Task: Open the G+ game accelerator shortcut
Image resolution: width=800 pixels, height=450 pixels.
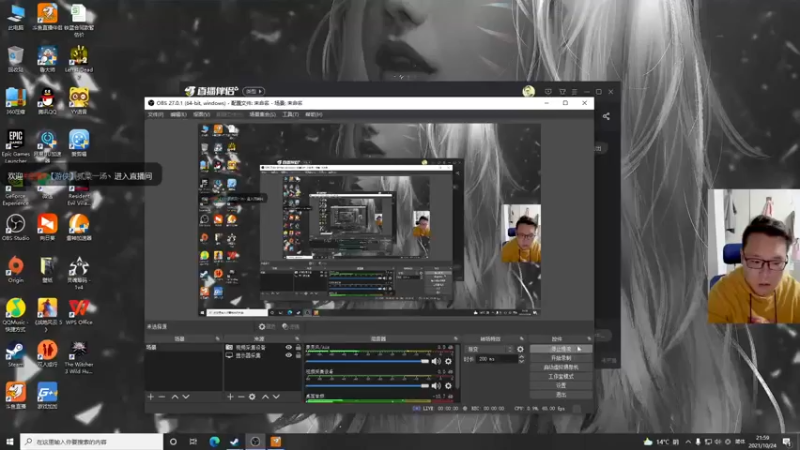Action: (x=47, y=396)
